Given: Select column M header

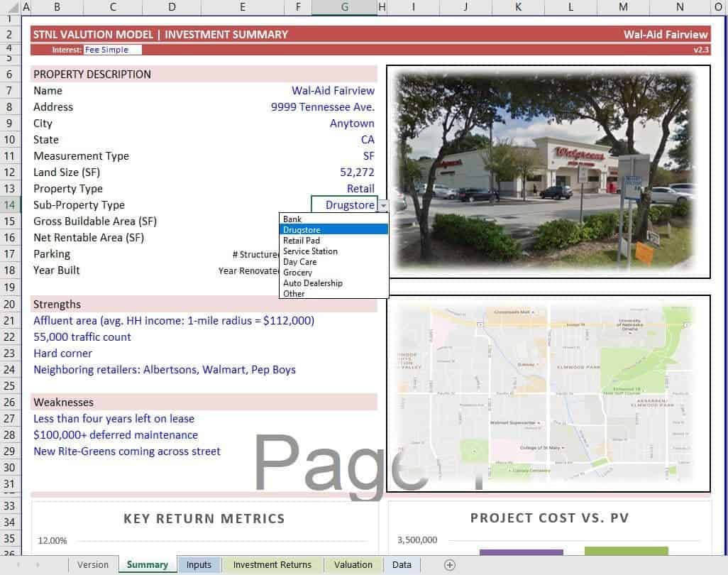Looking at the screenshot, I should pos(623,7).
